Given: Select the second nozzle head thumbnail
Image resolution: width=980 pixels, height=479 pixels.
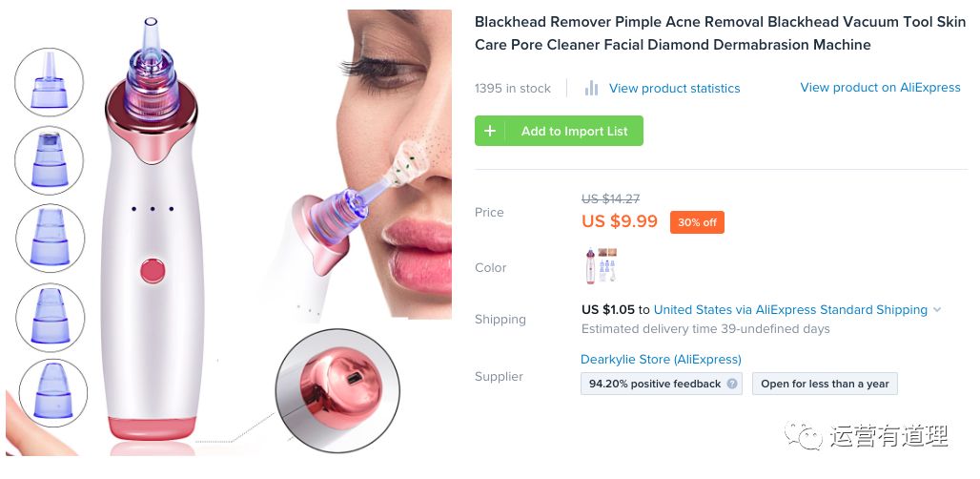Looking at the screenshot, I should pyautogui.click(x=49, y=160).
